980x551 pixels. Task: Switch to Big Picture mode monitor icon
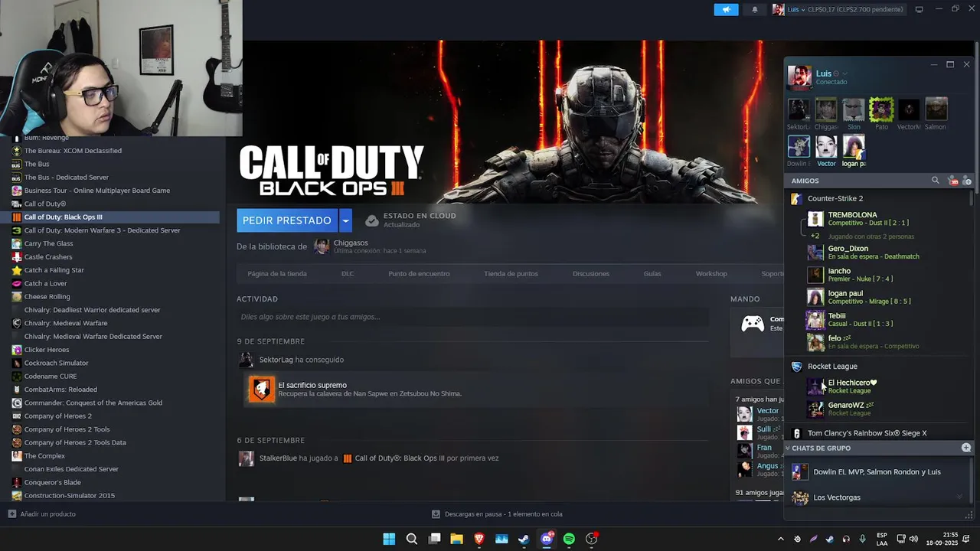[920, 9]
